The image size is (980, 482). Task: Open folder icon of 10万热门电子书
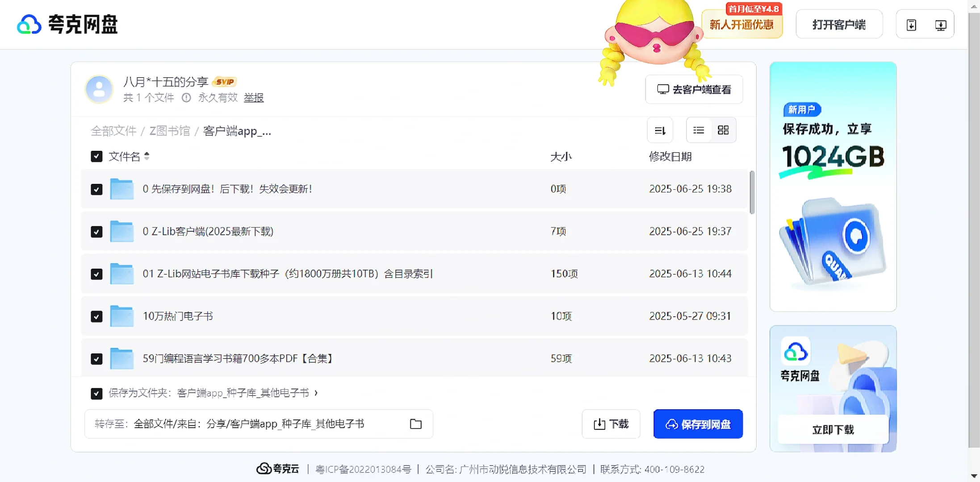click(x=121, y=316)
